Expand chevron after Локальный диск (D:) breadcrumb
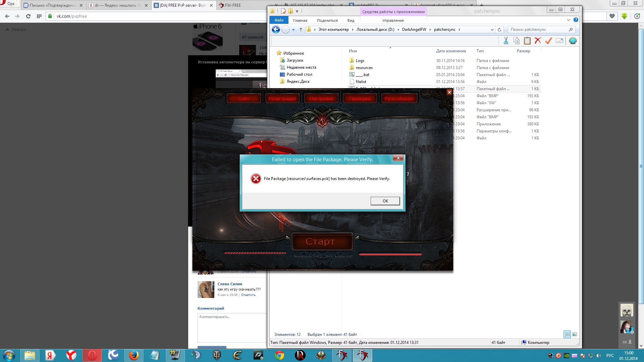644x362 pixels. pyautogui.click(x=398, y=29)
